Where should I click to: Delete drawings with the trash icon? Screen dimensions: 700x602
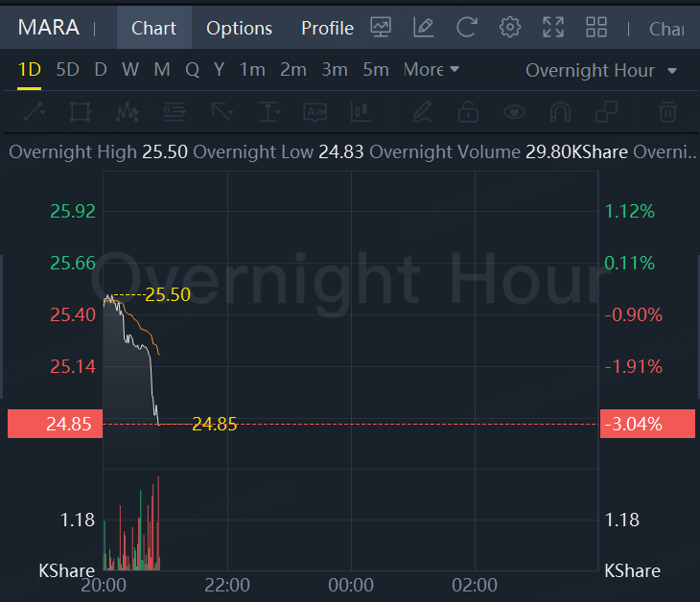[667, 112]
